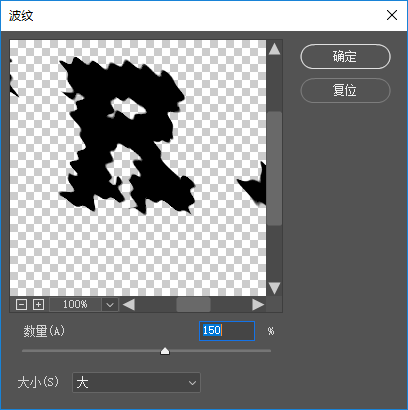Click the preview scroll-right arrow

pos(258,305)
